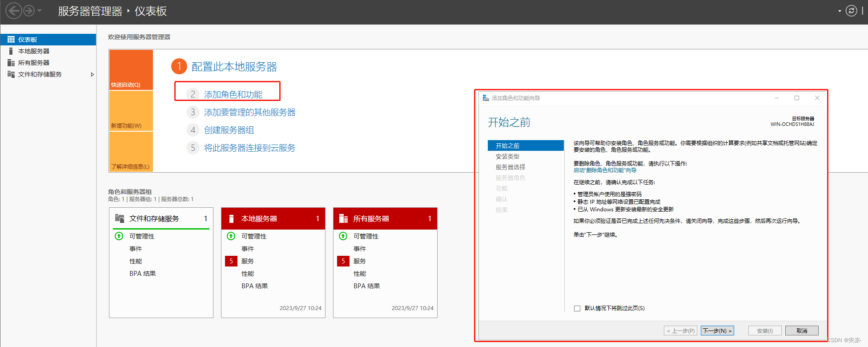Click the red 5 badge in 所有服务器 tile

click(343, 261)
